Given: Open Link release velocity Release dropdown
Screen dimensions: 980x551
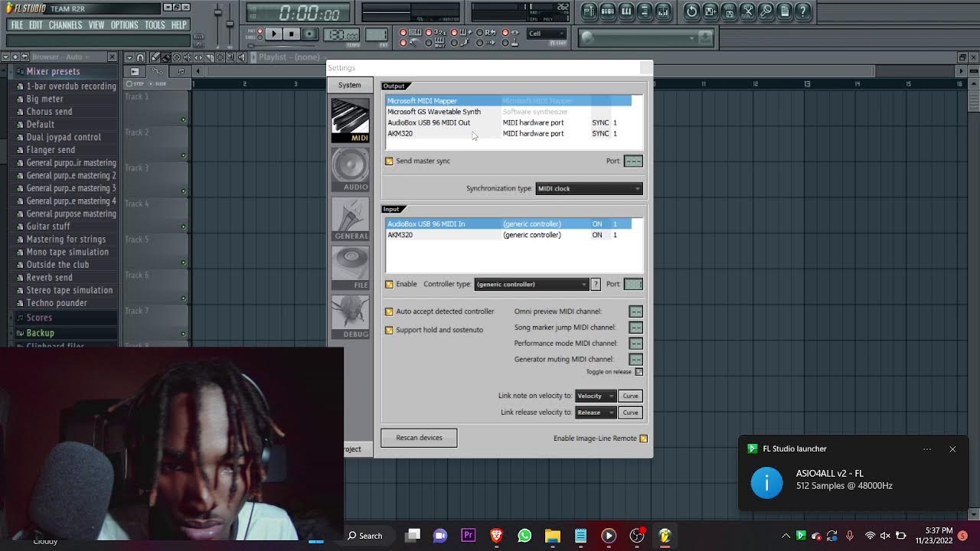Looking at the screenshot, I should click(596, 412).
